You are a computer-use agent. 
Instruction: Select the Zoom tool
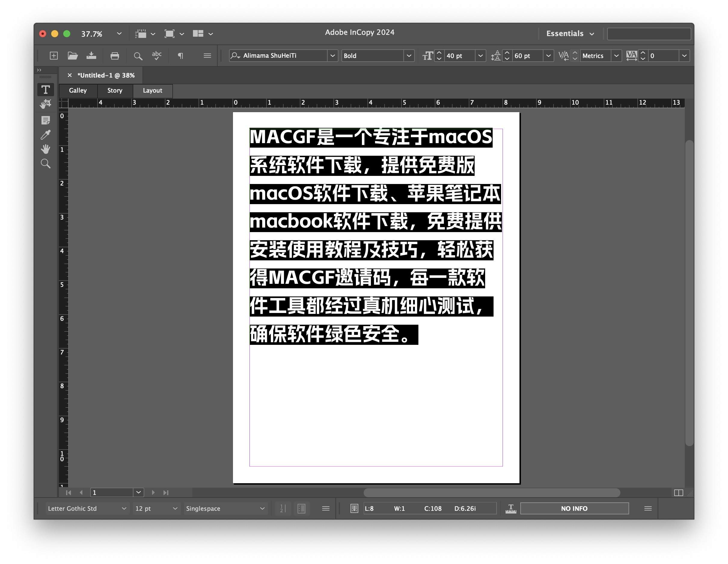pyautogui.click(x=46, y=164)
